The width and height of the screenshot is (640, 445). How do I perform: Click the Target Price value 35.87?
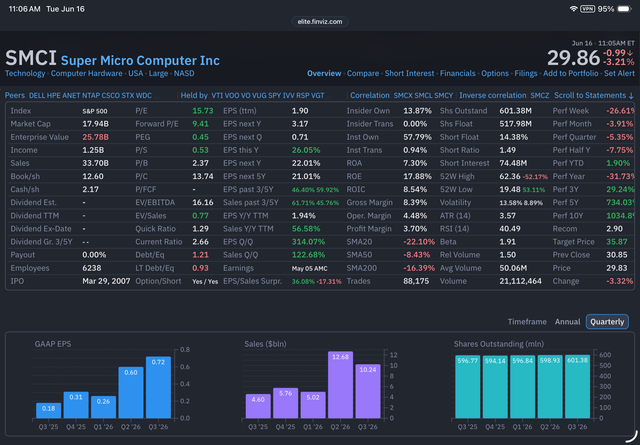[617, 242]
